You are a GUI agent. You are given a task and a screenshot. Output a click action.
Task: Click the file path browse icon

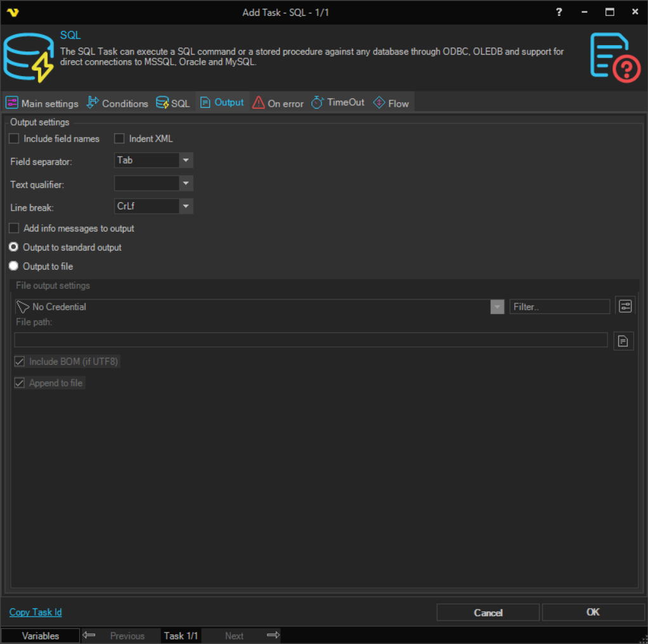click(x=623, y=341)
